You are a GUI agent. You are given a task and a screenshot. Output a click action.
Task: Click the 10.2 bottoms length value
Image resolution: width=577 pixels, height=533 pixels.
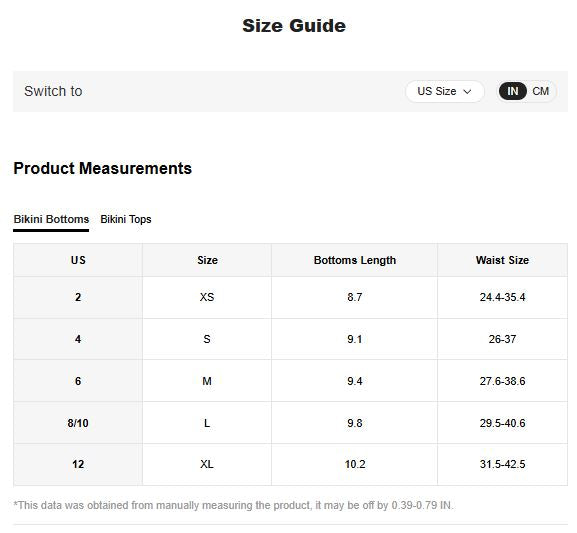[x=354, y=464]
